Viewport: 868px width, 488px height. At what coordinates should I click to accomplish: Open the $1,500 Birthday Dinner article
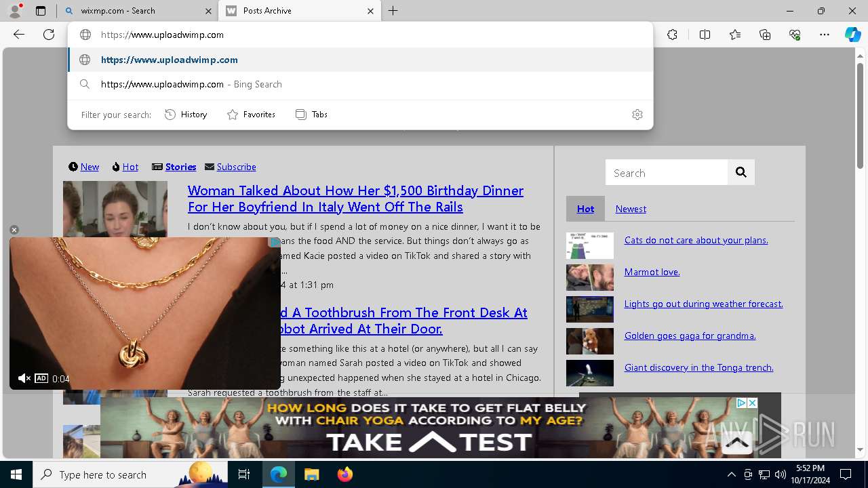coord(355,199)
